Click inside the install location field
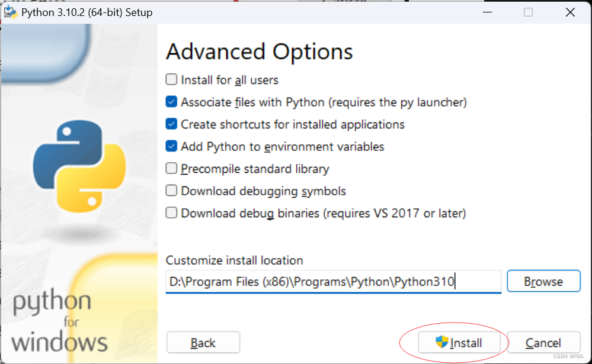The image size is (592, 364). pos(332,281)
